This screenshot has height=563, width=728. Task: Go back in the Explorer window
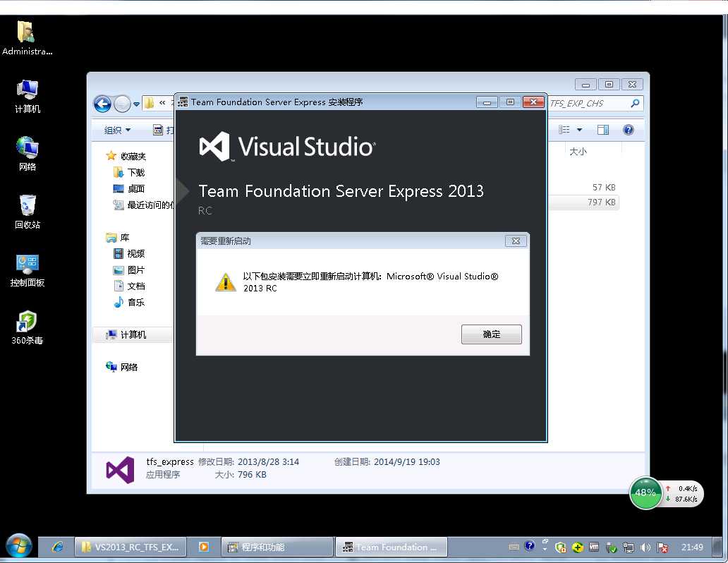click(102, 104)
